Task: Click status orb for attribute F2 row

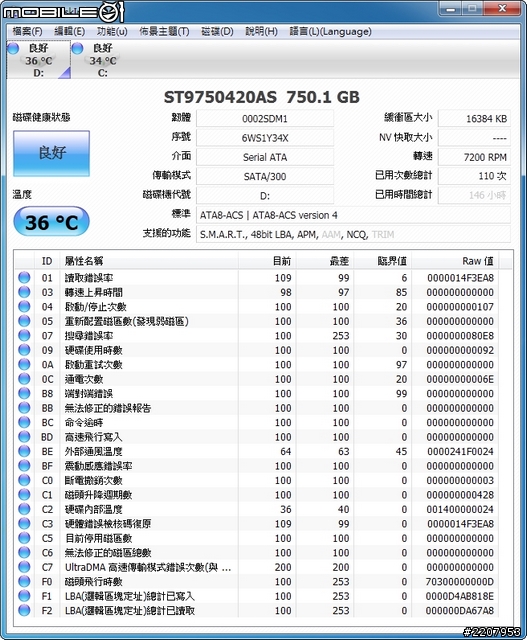Action: coord(24,610)
